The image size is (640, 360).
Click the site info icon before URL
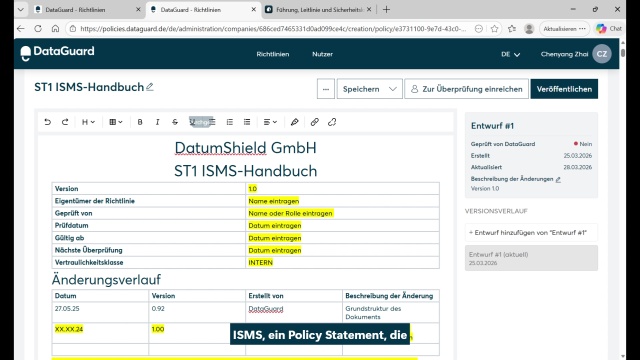[73, 29]
